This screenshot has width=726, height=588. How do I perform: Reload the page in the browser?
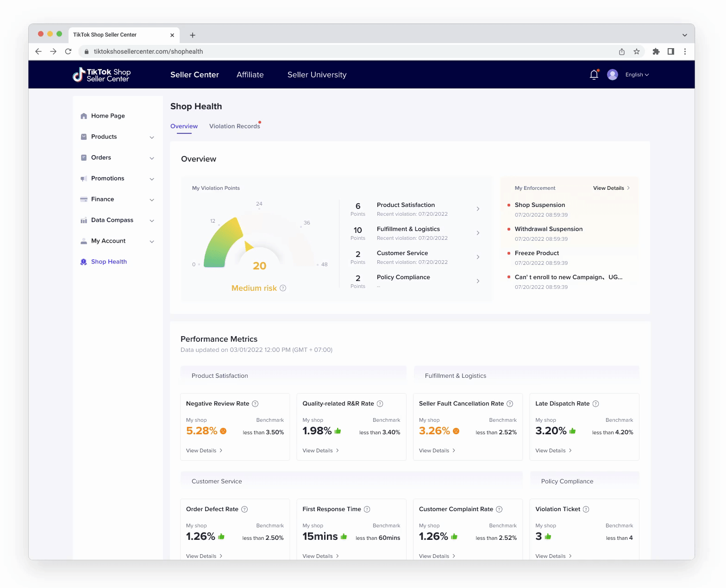tap(68, 51)
